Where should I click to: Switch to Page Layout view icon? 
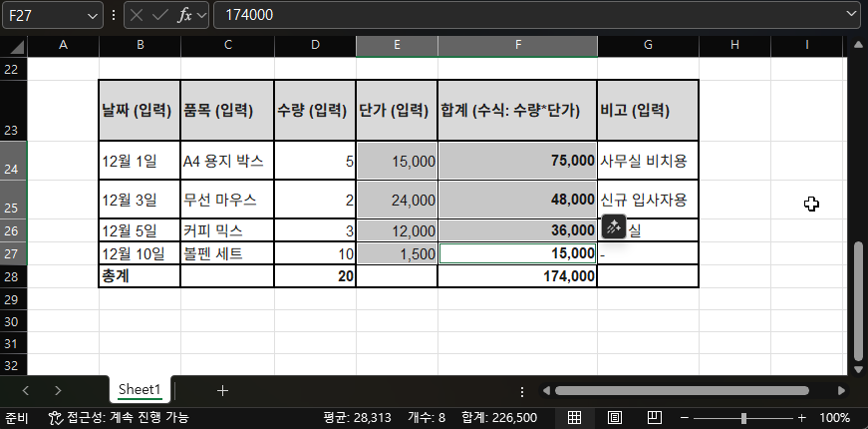point(615,417)
